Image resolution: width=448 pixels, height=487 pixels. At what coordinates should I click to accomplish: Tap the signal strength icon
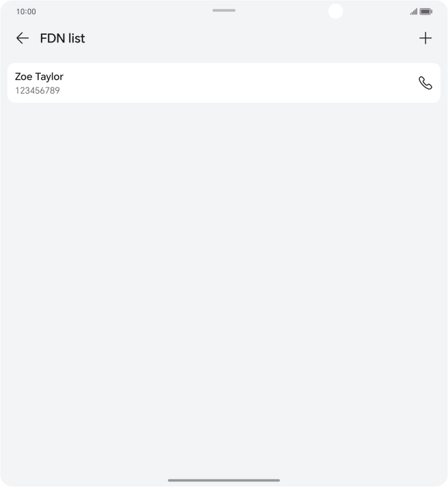(x=413, y=12)
